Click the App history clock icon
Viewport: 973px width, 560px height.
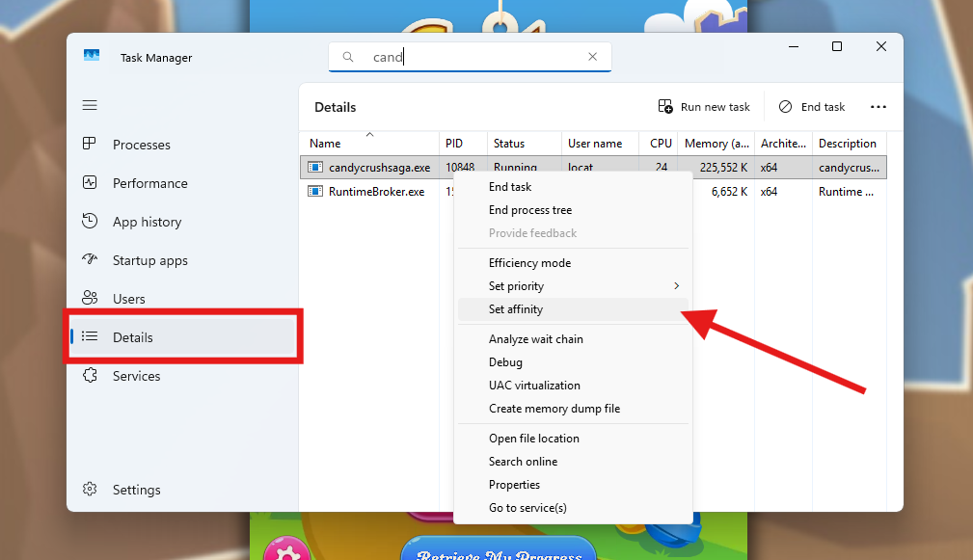point(90,221)
